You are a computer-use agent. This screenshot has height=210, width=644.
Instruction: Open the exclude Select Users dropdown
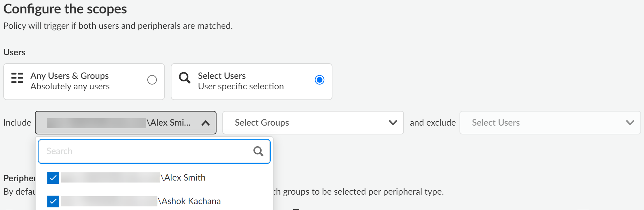click(x=542, y=123)
